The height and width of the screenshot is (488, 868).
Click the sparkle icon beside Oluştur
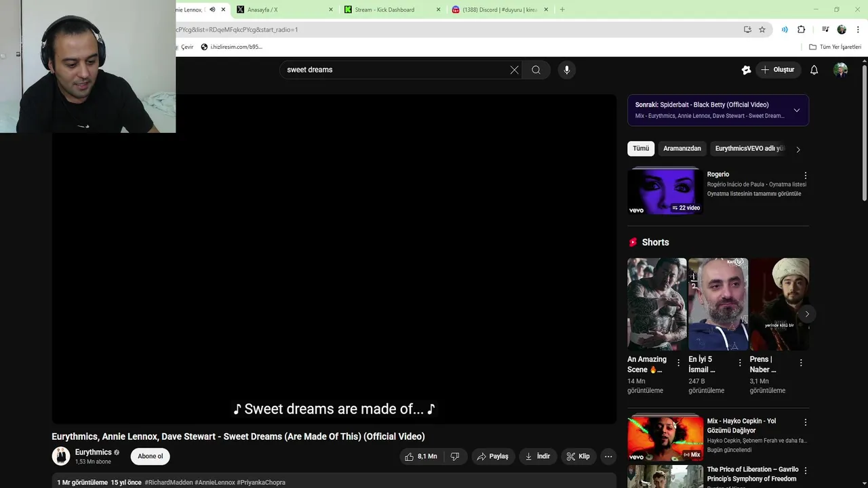coord(746,70)
